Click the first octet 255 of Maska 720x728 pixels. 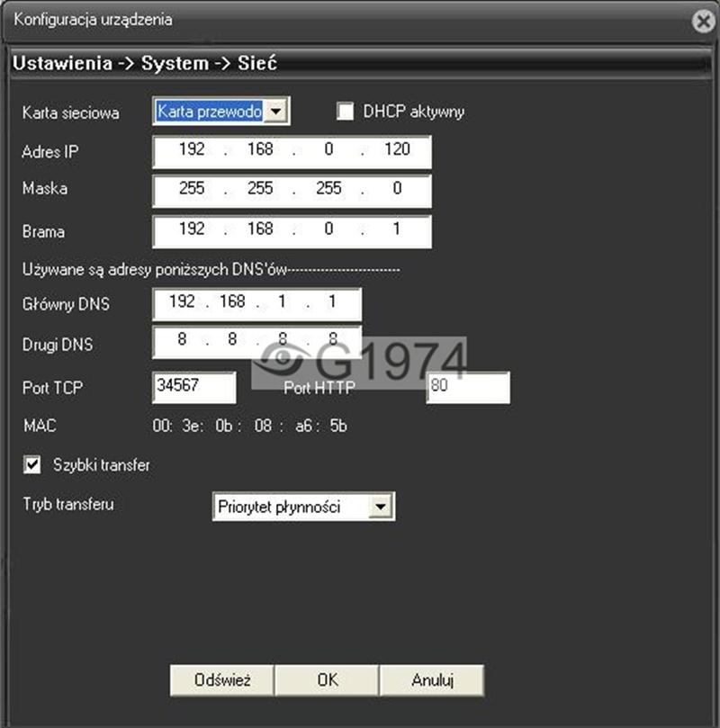(192, 188)
